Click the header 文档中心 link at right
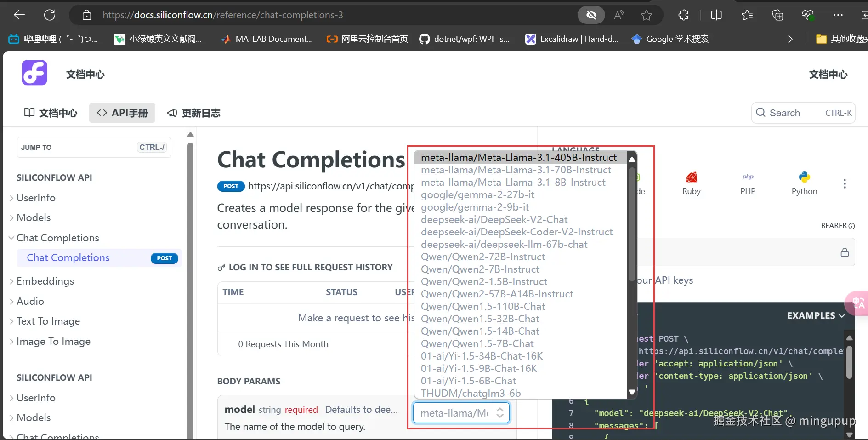This screenshot has height=440, width=868. (828, 74)
